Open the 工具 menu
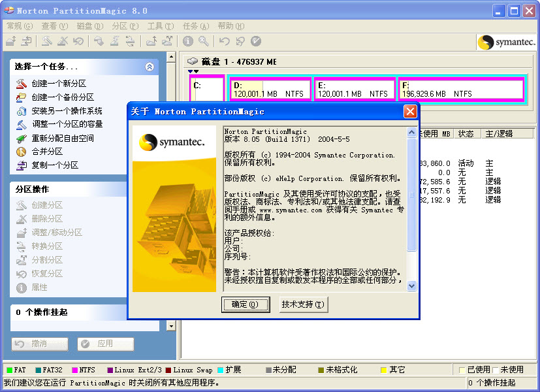540x392 pixels. tap(160, 26)
